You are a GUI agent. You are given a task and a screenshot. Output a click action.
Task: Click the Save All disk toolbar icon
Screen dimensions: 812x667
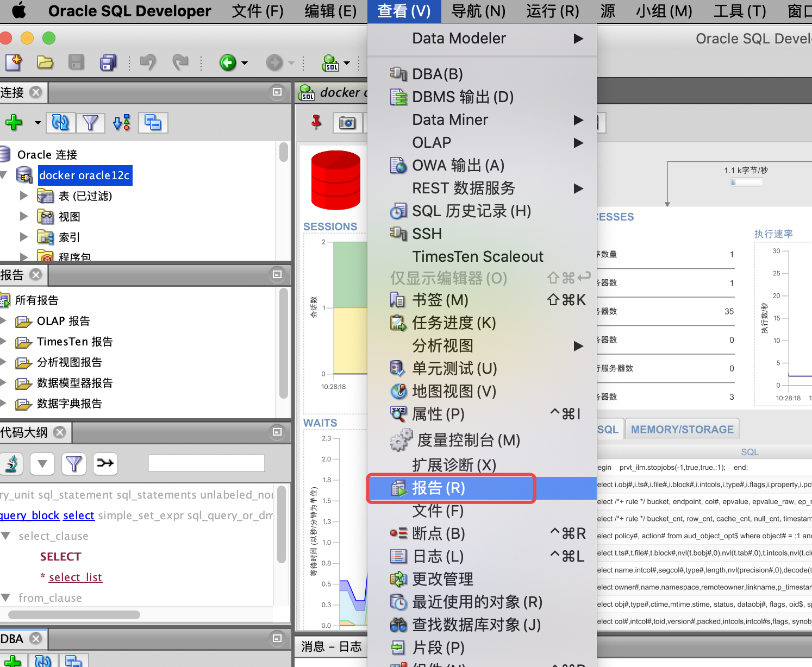(108, 62)
